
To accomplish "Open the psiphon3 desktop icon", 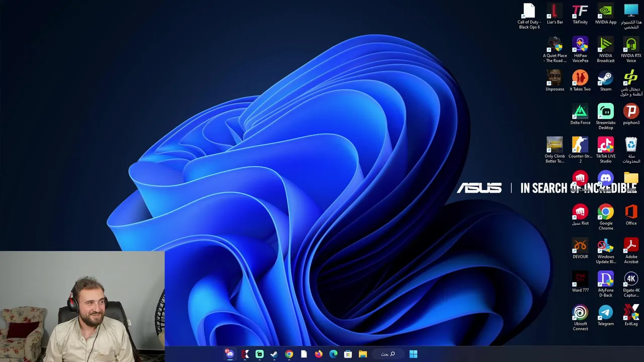I will point(631,115).
